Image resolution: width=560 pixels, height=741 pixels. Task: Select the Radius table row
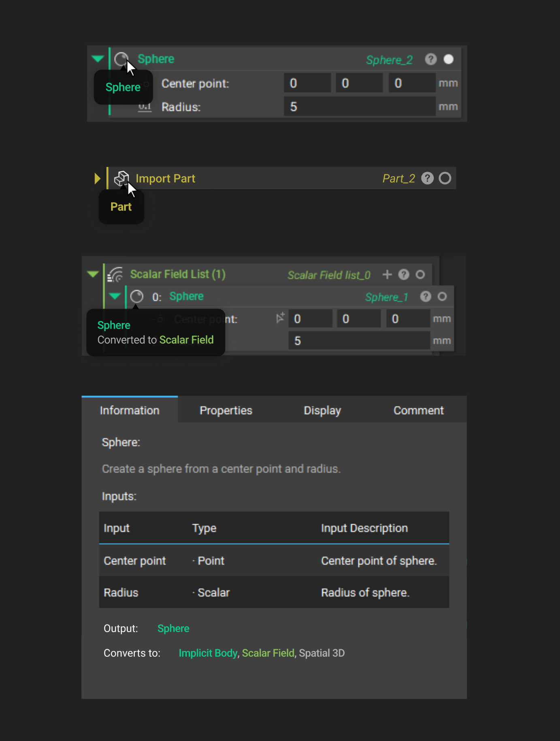pos(274,592)
